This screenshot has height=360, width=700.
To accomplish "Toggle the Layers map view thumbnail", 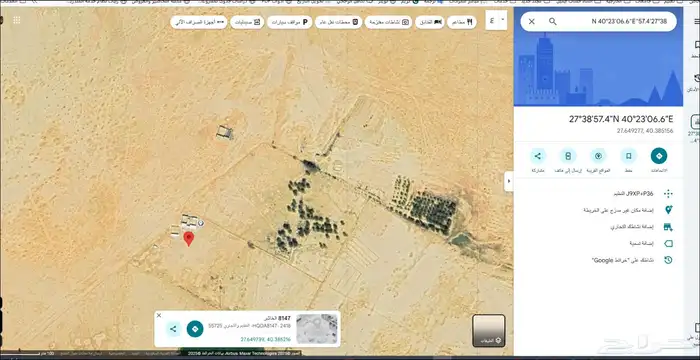I will click(x=489, y=331).
